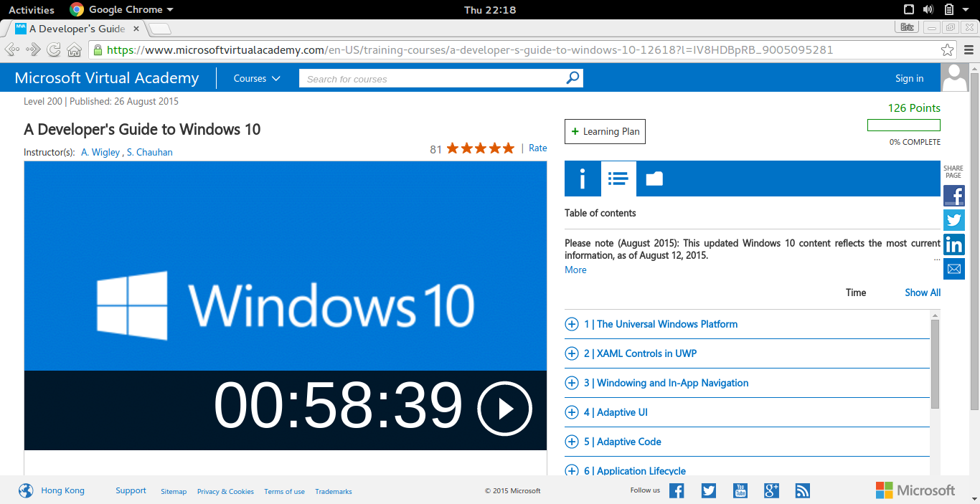Open the Sitemap footer link

(x=174, y=491)
